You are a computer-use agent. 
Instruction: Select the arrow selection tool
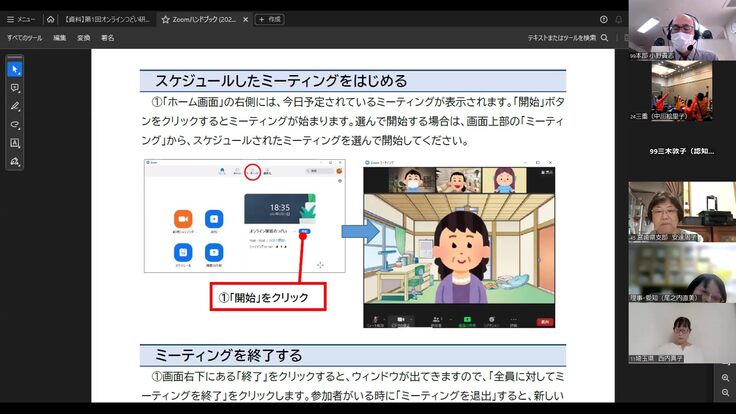(14, 69)
